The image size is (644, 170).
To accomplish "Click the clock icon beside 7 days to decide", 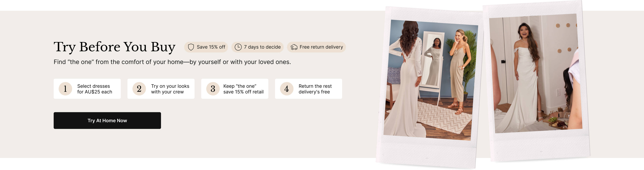I will point(238,47).
